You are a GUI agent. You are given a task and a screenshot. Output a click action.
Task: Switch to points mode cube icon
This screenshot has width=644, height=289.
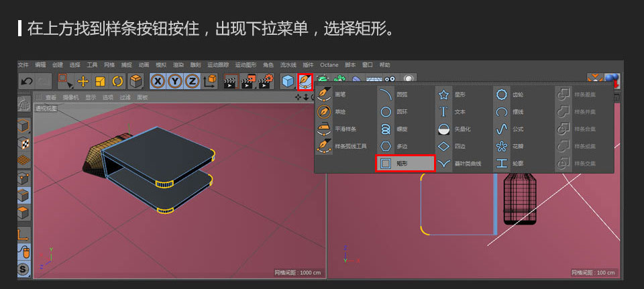point(24,178)
